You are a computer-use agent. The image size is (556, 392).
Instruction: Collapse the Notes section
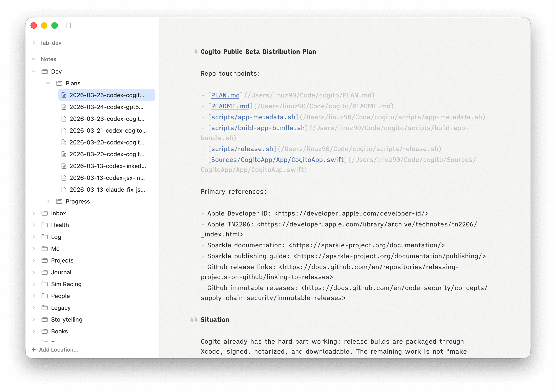[33, 59]
